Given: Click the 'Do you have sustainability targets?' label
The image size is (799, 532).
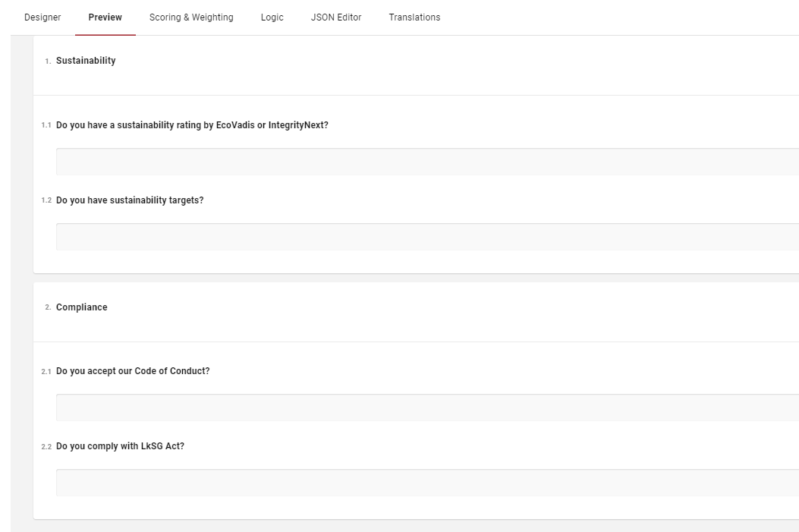Looking at the screenshot, I should (x=130, y=200).
